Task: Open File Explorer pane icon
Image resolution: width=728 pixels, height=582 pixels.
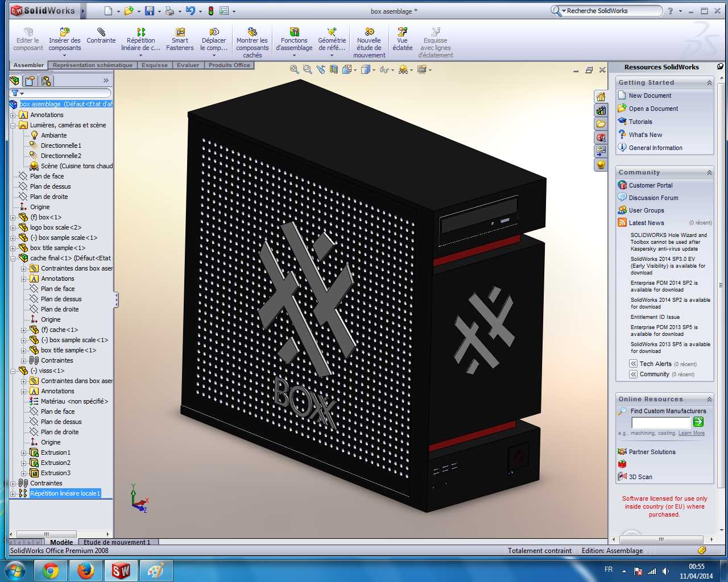Action: pos(601,124)
